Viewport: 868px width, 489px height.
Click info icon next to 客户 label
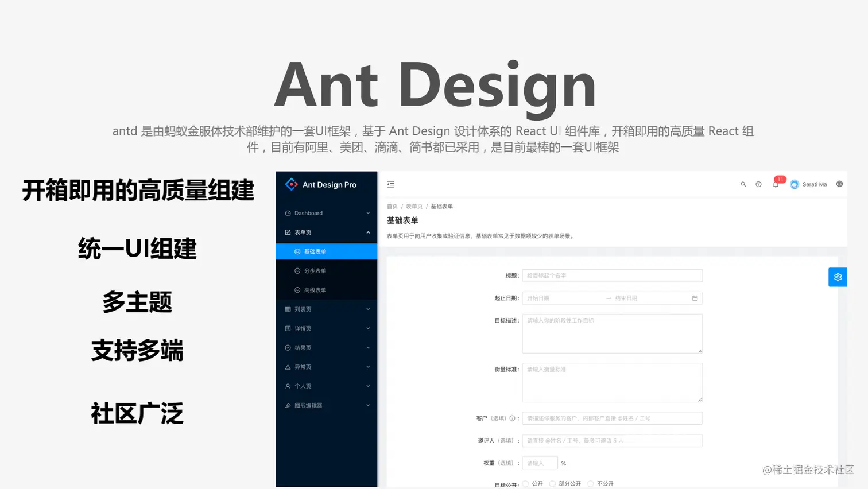[512, 418]
